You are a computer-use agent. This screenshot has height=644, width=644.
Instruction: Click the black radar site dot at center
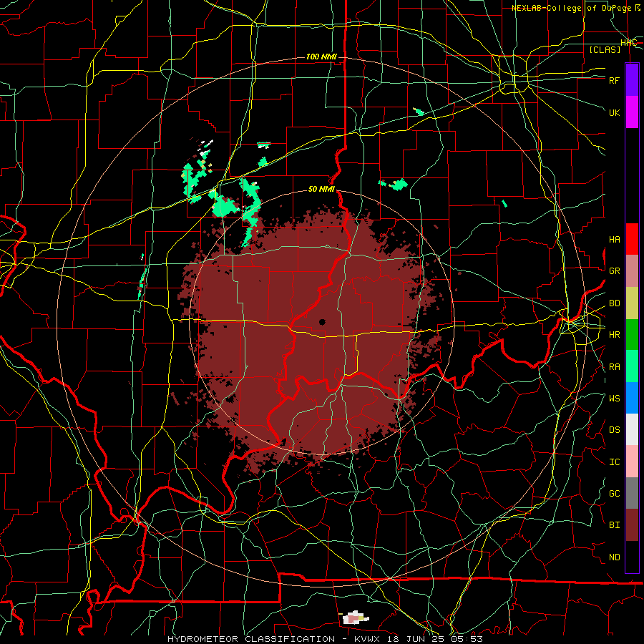[x=323, y=322]
